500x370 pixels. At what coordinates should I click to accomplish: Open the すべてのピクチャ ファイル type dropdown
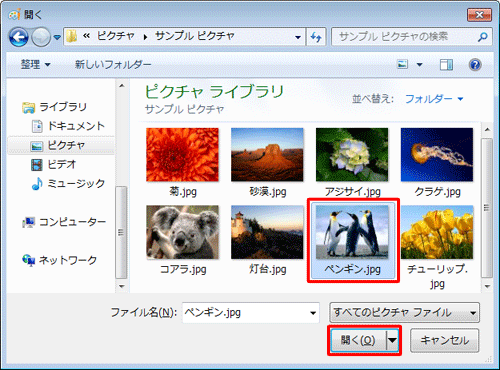coord(405,313)
